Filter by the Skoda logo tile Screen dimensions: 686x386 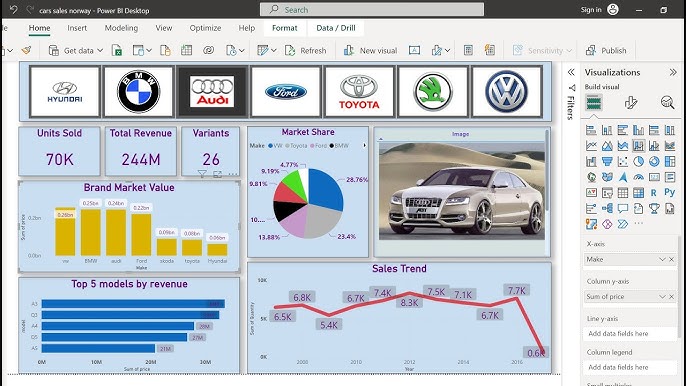(433, 91)
